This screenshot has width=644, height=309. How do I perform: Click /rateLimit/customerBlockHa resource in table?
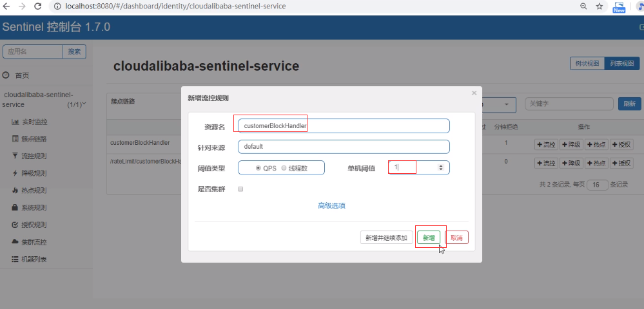[x=146, y=162]
